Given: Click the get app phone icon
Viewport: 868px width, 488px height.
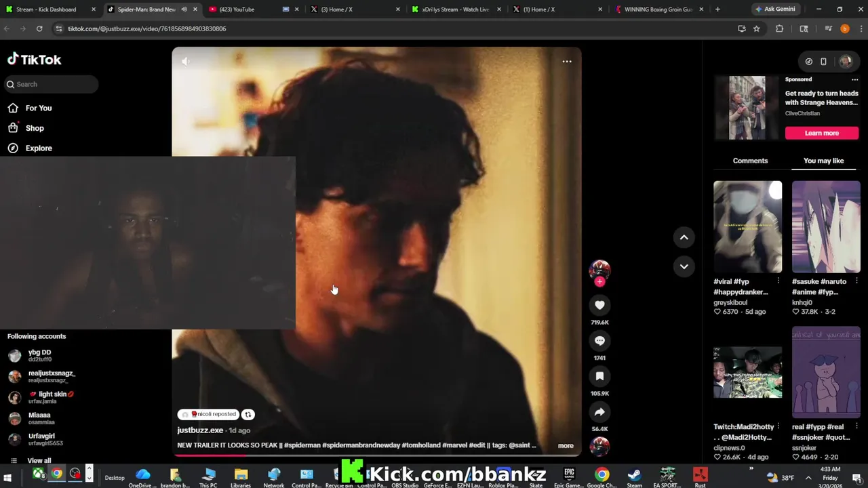Looking at the screenshot, I should tap(823, 62).
